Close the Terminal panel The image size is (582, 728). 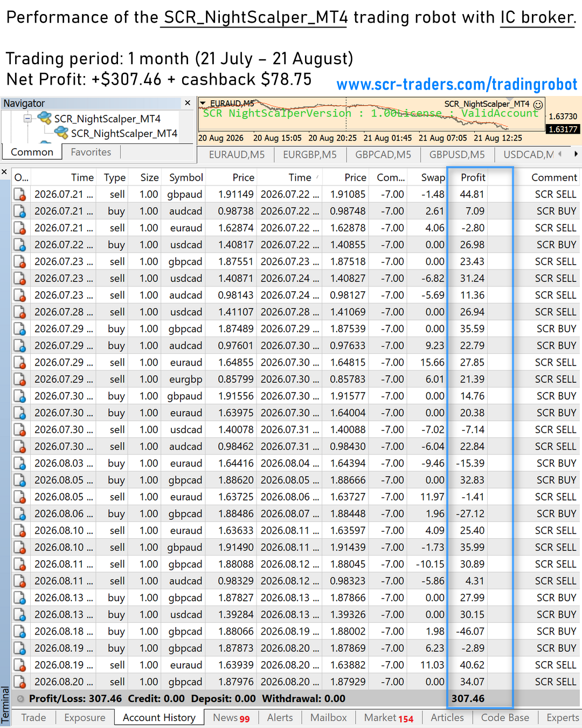(x=4, y=172)
